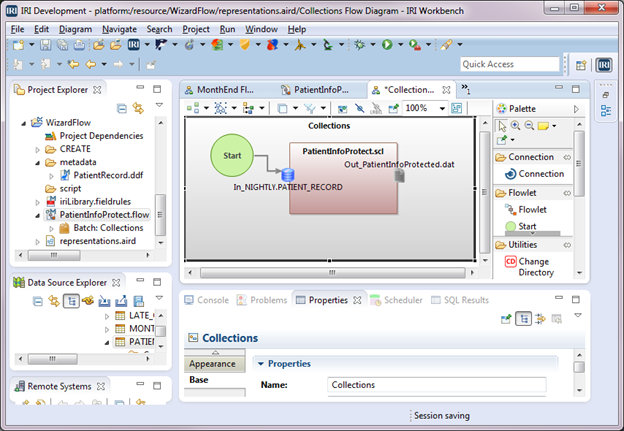Click Collapse All in Project Explorer
Viewport: 624px width, 431px height.
point(122,108)
